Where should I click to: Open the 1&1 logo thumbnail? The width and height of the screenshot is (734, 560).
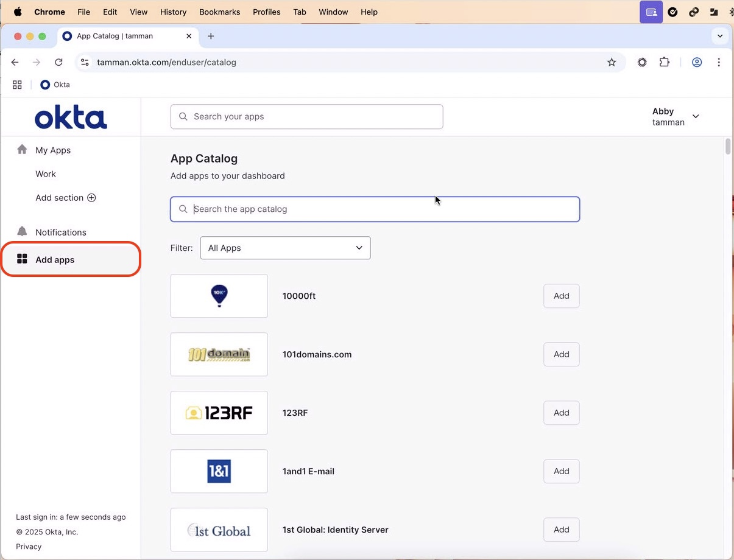219,471
